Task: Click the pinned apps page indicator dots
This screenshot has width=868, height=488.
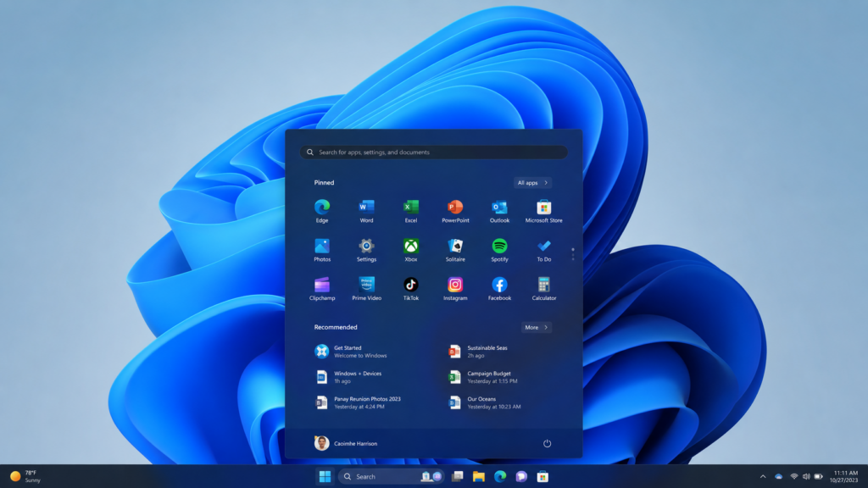Action: pos(573,254)
